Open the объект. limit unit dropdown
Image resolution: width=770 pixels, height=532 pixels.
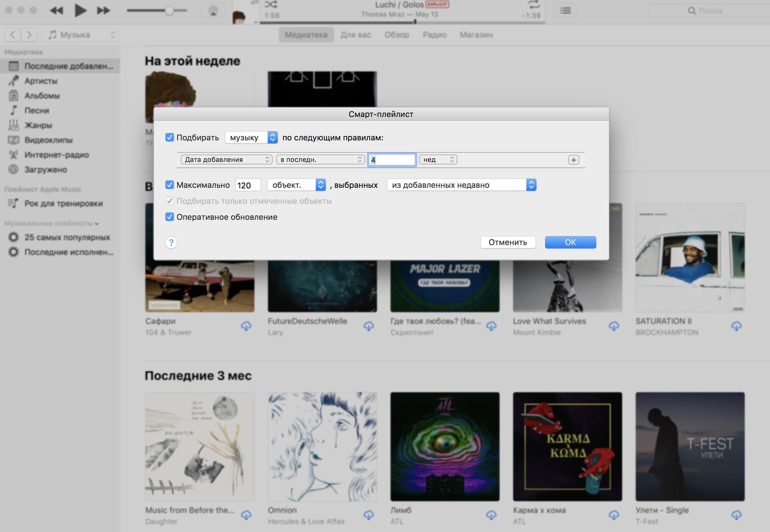click(297, 185)
